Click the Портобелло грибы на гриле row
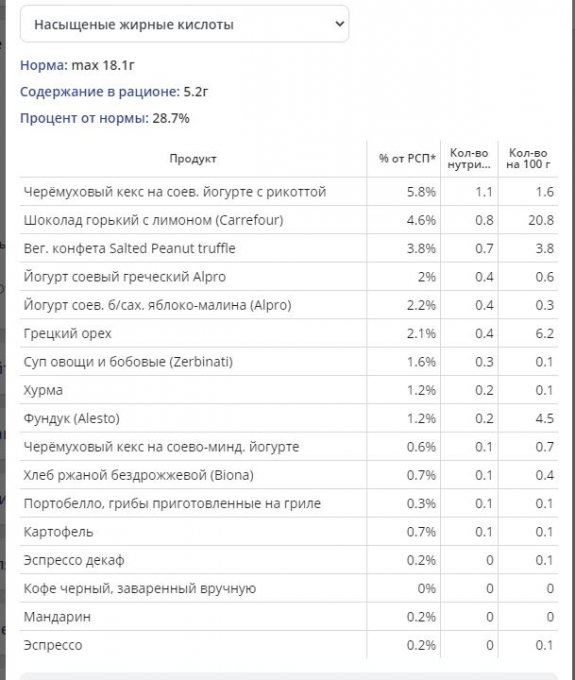This screenshot has width=575, height=680. point(289,503)
